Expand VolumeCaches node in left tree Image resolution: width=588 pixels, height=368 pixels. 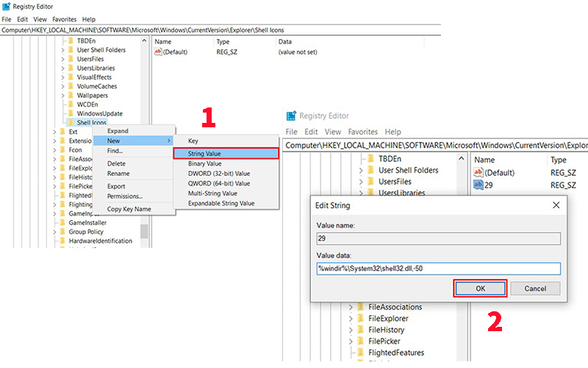[62, 86]
